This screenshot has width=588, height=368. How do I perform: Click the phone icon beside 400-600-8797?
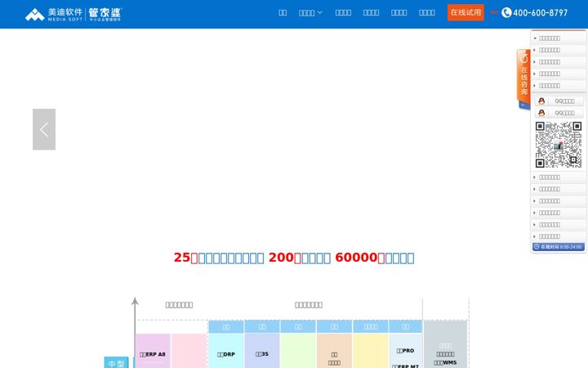(506, 13)
